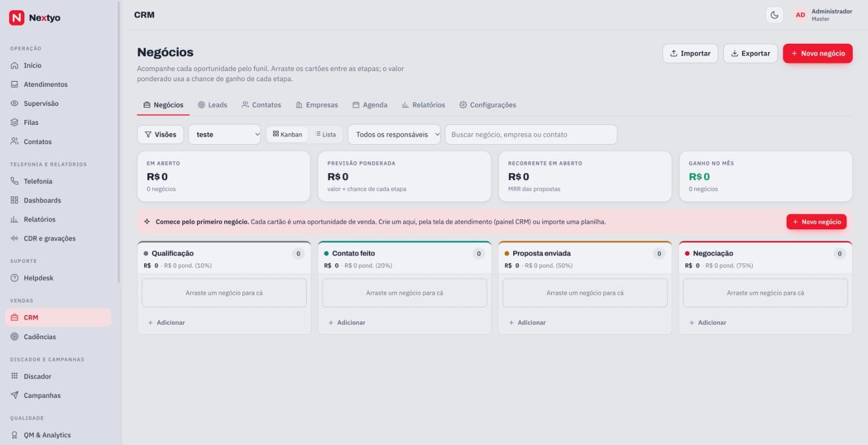Open Discador keypad icon

pyautogui.click(x=15, y=376)
